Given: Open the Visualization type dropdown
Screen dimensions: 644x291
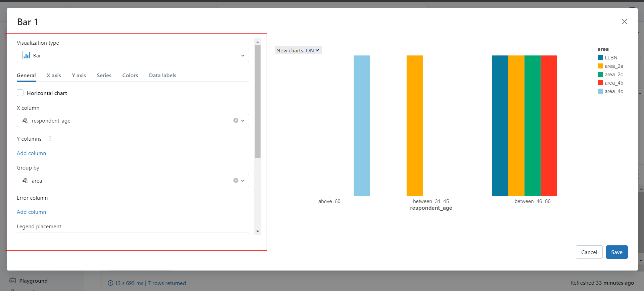Looking at the screenshot, I should point(133,55).
